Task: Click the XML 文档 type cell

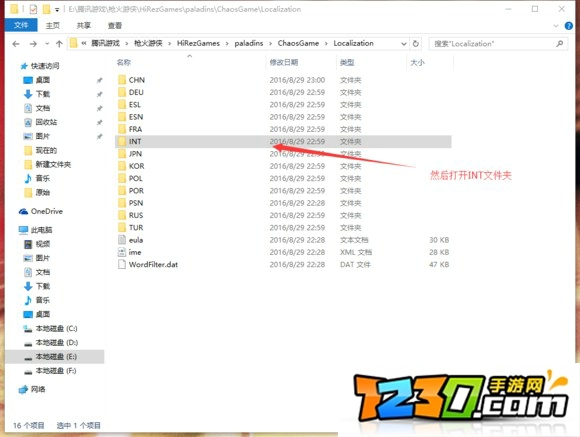Action: coord(356,252)
